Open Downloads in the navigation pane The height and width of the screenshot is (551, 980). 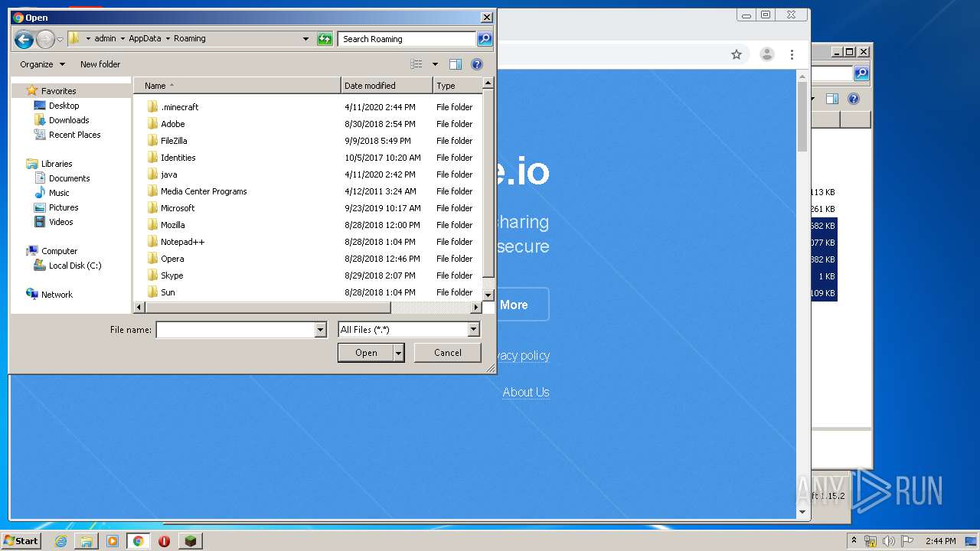[69, 120]
